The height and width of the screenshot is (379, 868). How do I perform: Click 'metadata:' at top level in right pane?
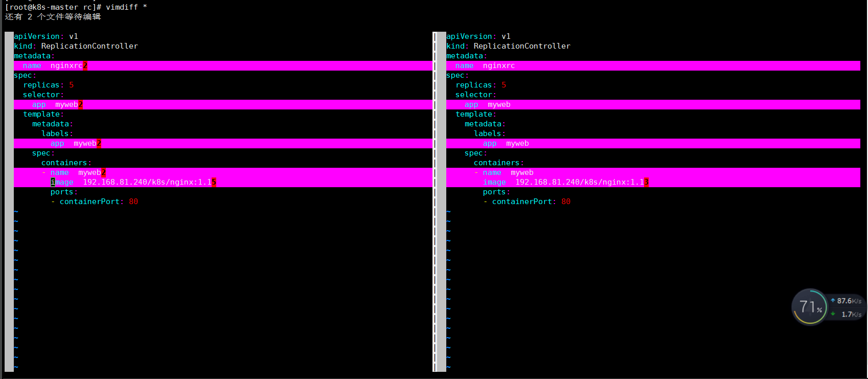point(467,56)
